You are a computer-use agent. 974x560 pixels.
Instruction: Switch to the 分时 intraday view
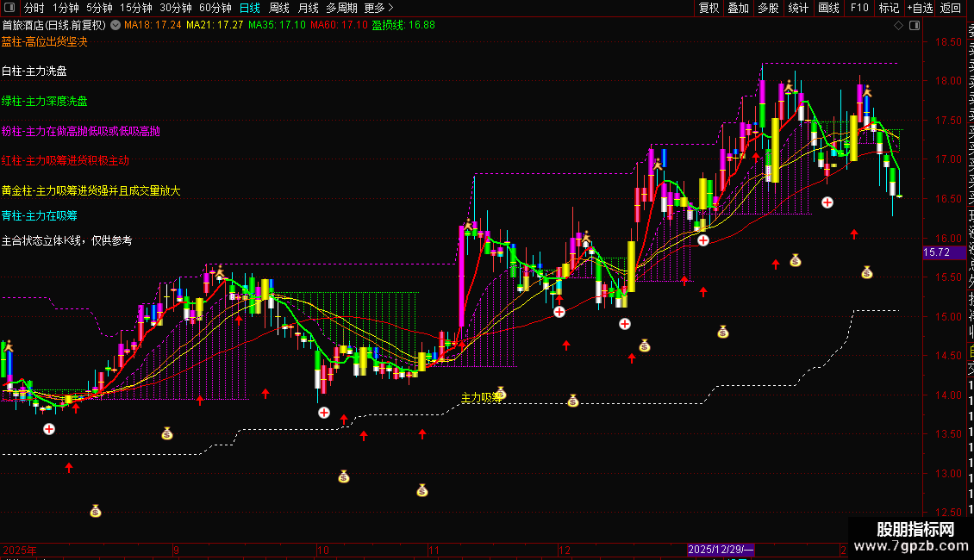[x=34, y=8]
